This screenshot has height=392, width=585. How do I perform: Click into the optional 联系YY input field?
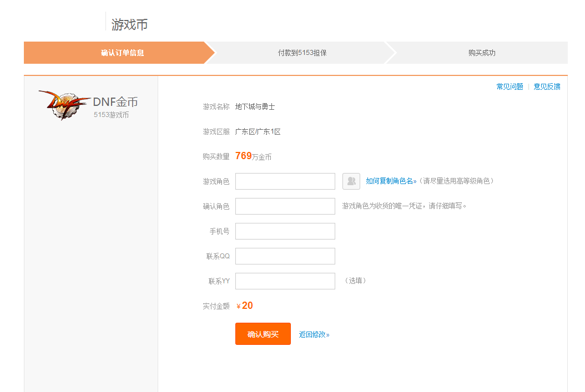[285, 281]
